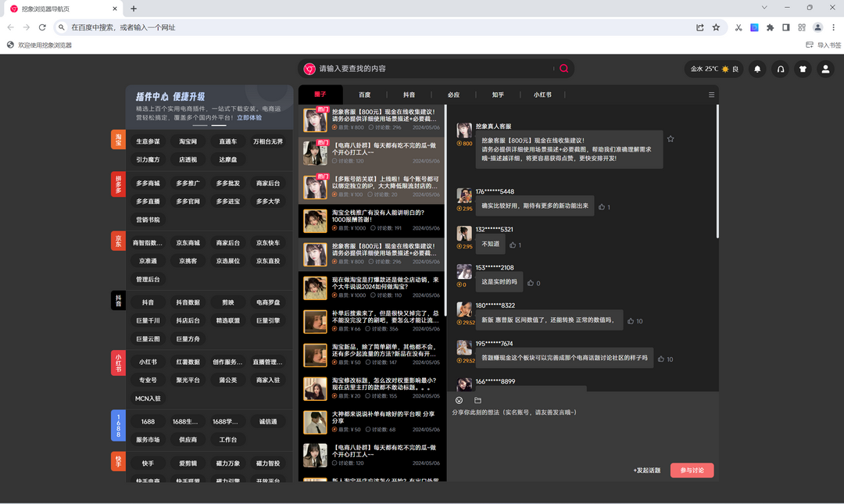Open 立即体验 in the plugin banner

coord(250,118)
